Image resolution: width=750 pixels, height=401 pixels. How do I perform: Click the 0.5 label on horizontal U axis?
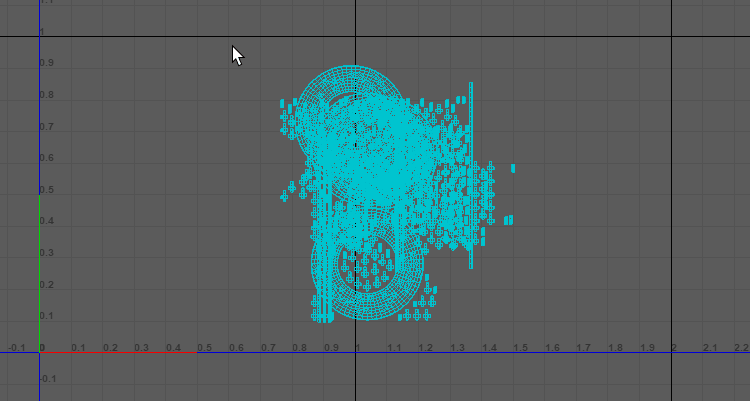pos(205,348)
